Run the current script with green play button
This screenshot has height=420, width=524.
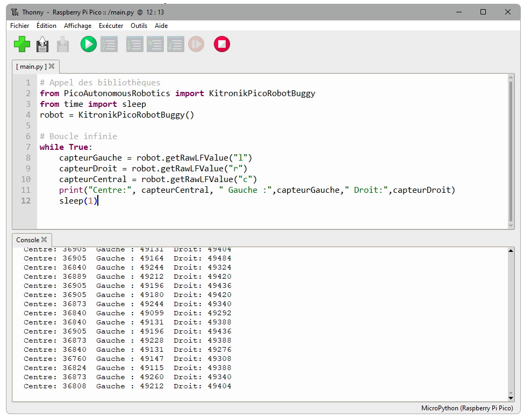tap(89, 44)
